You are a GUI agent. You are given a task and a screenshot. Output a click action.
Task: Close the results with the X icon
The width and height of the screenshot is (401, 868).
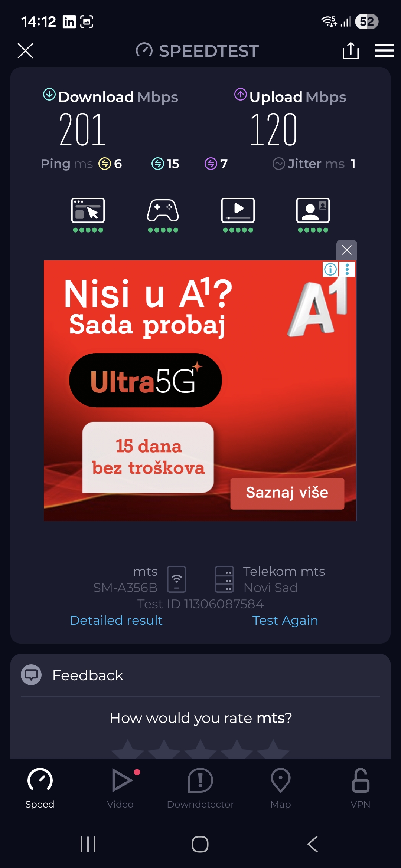coord(25,50)
